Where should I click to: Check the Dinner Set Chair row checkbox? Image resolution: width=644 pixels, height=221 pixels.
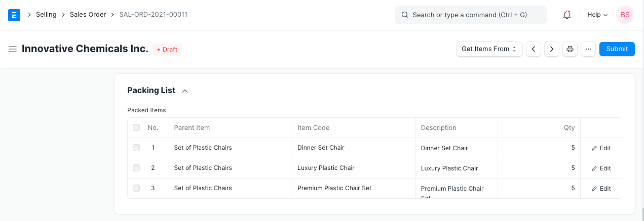pyautogui.click(x=136, y=148)
